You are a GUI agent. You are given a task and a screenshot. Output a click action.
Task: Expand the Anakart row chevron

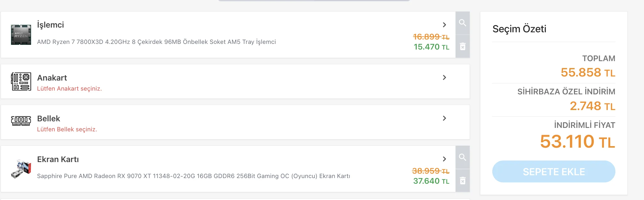tap(444, 77)
